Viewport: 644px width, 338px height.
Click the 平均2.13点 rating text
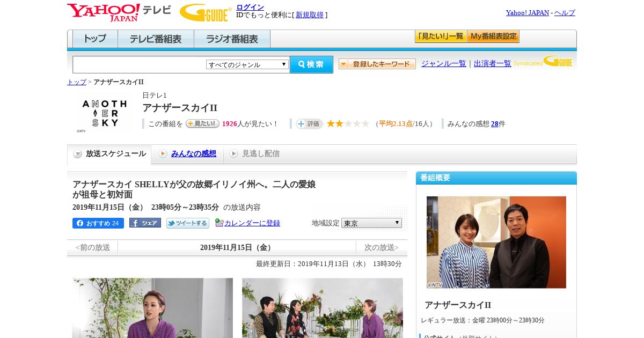point(396,124)
